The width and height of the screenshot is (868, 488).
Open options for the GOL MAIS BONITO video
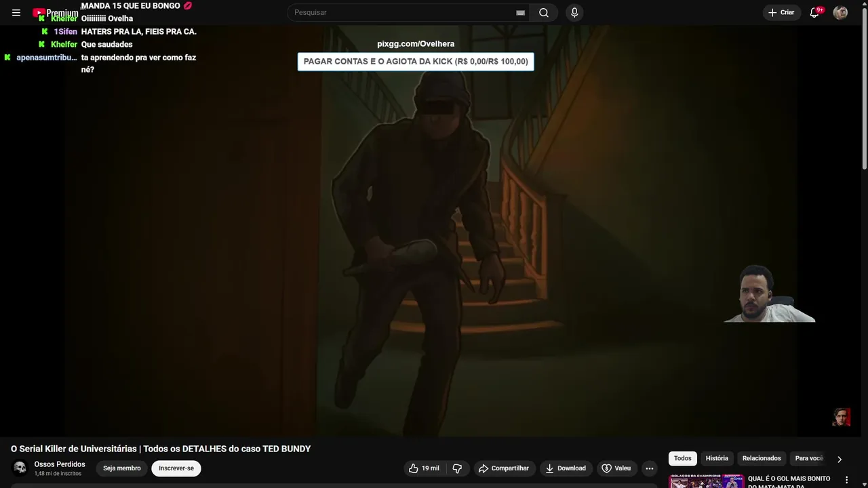pos(846,480)
